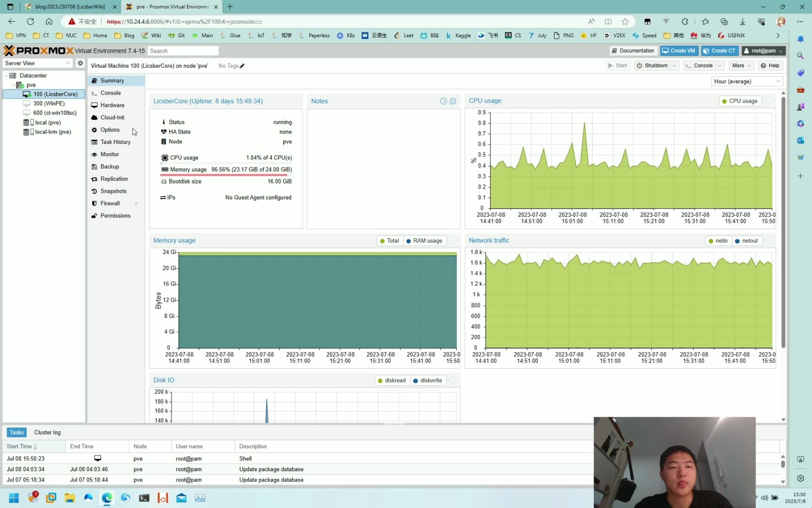Expand the Console type dropdown arrow
Image resolution: width=812 pixels, height=508 pixels.
click(x=719, y=65)
